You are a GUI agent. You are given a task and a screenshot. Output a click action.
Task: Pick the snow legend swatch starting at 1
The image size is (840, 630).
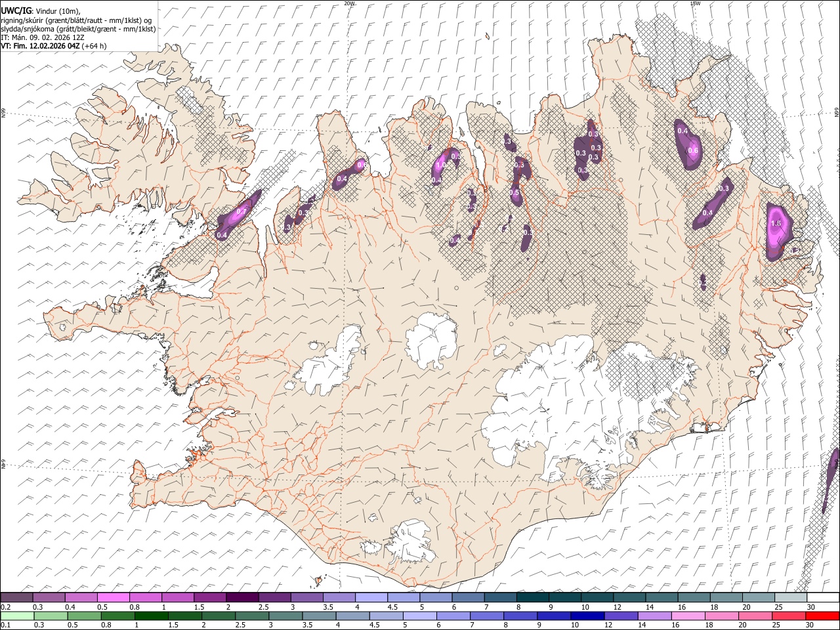[177, 598]
